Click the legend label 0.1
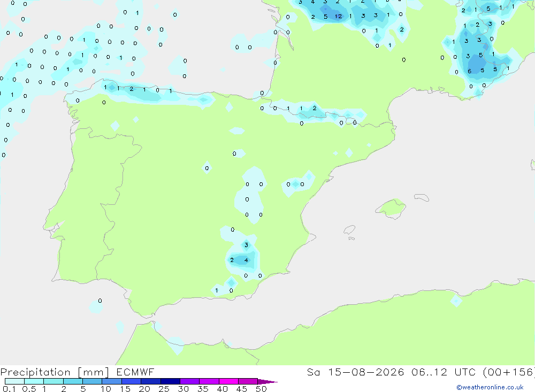The width and height of the screenshot is (535, 392). tap(9, 389)
